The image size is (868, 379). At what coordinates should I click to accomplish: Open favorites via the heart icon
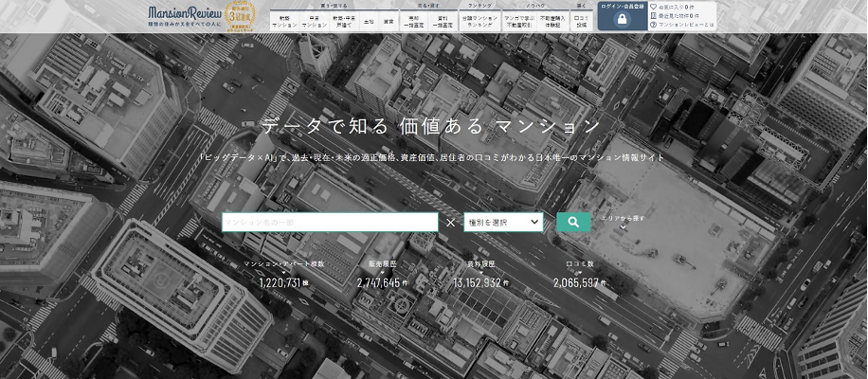(653, 8)
